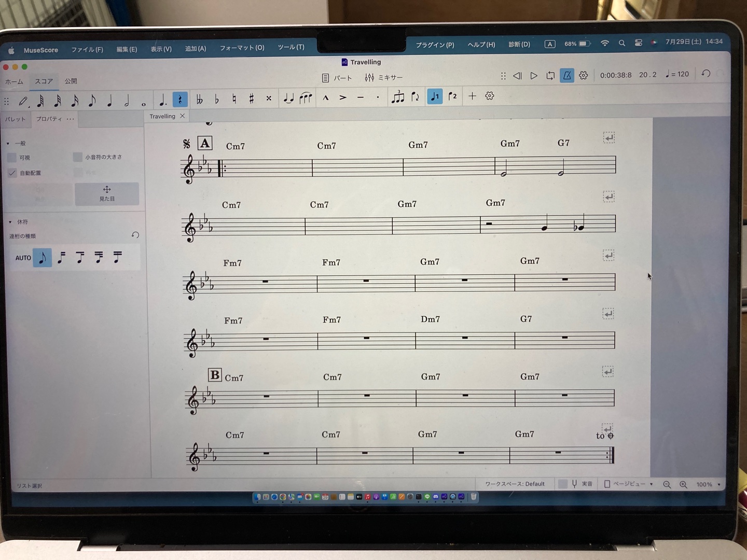Select the quarter note duration
The height and width of the screenshot is (560, 747).
(x=109, y=101)
